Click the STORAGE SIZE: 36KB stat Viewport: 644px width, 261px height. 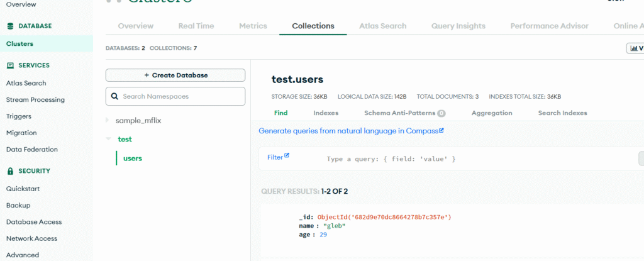[x=299, y=97]
